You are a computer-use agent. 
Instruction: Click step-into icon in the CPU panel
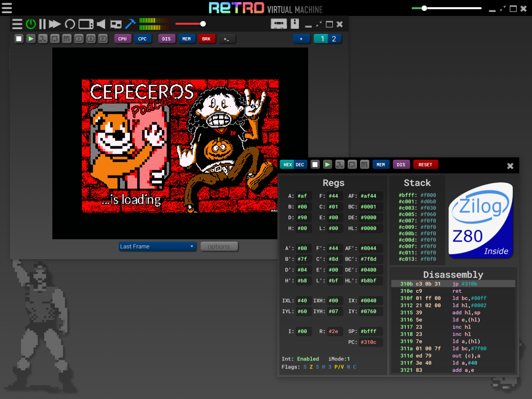coord(340,165)
